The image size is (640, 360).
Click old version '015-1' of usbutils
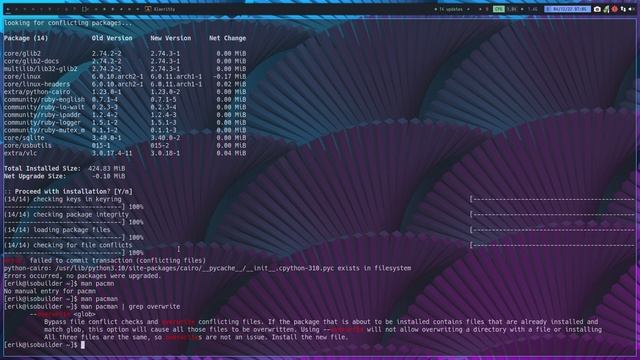click(101, 145)
